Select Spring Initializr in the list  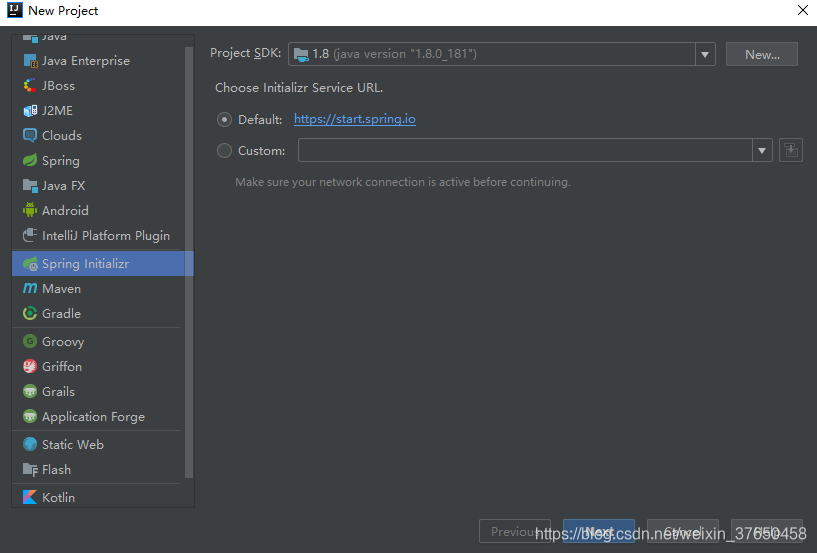tap(103, 264)
